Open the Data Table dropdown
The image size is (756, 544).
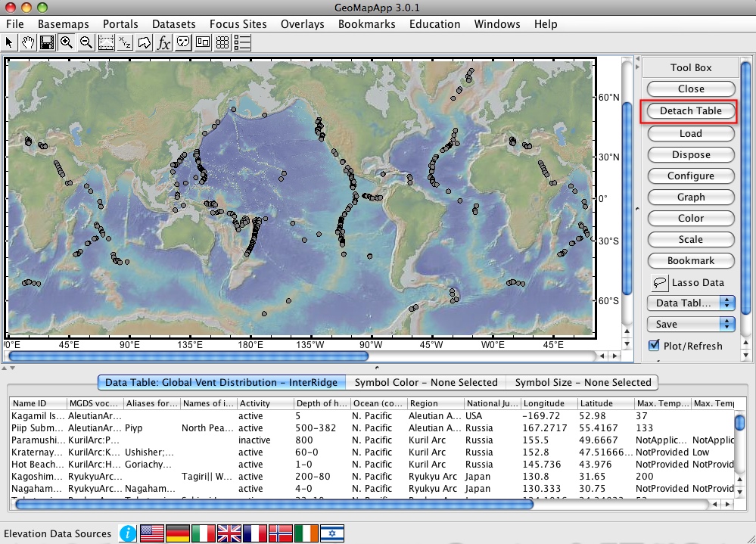coord(690,303)
